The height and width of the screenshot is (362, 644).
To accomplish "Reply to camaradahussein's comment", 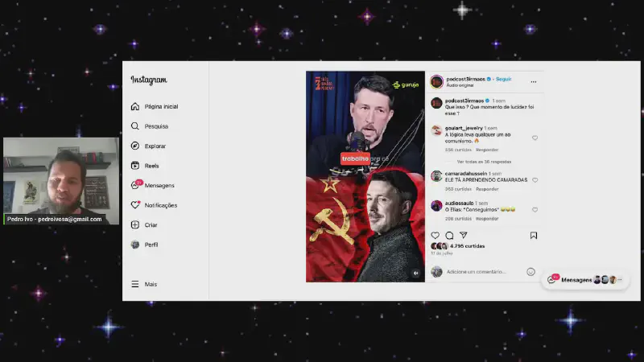I will [487, 189].
